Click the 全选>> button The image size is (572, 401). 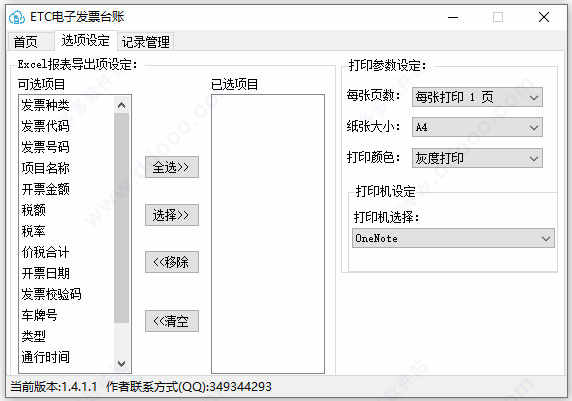pos(172,167)
